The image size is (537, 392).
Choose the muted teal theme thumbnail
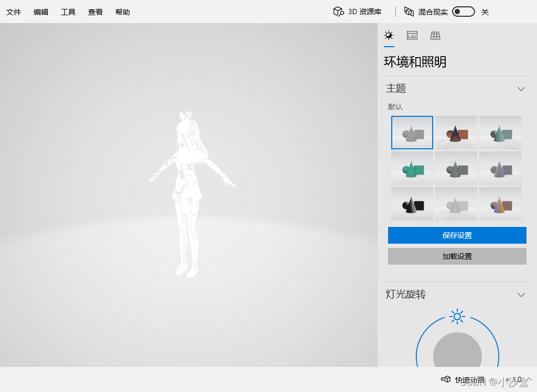(x=500, y=133)
